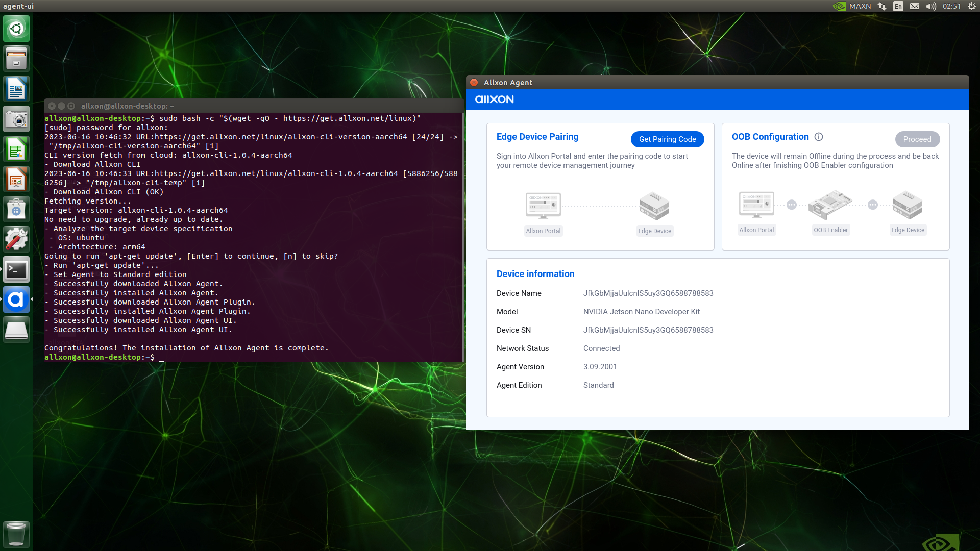The height and width of the screenshot is (551, 980).
Task: Click the agent version 3.09.2001 value
Action: pos(600,367)
